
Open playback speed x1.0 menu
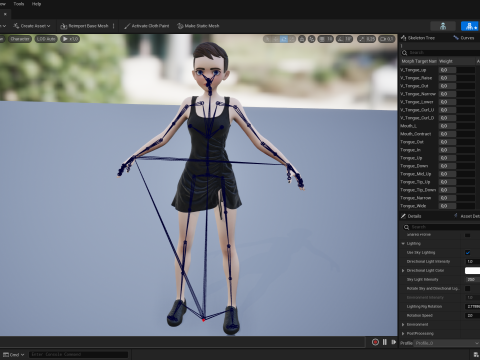point(70,39)
